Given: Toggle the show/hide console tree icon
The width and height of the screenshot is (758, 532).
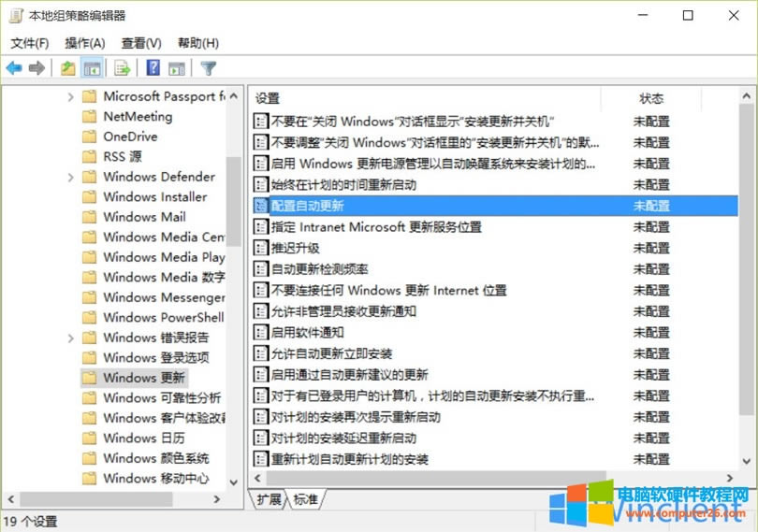Looking at the screenshot, I should click(92, 68).
